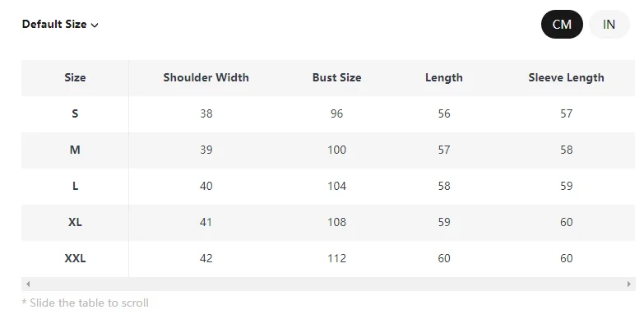Click the Length column header

444,77
